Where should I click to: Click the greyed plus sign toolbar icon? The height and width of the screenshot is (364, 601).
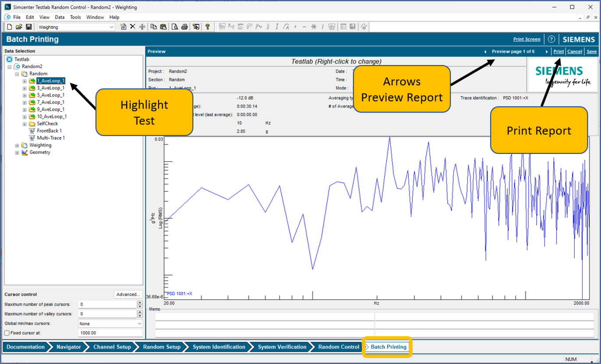point(295,27)
